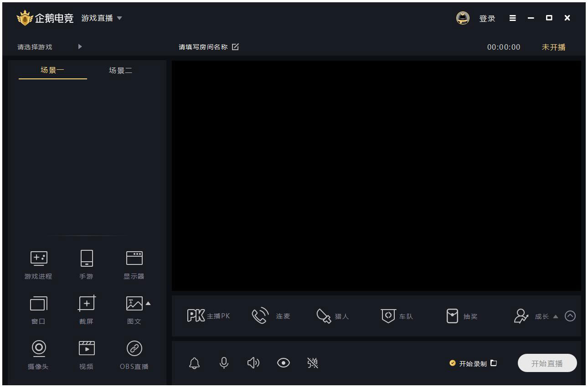588x388 pixels.
Task: Take a screenshot using the 截屏 icon
Action: click(86, 310)
